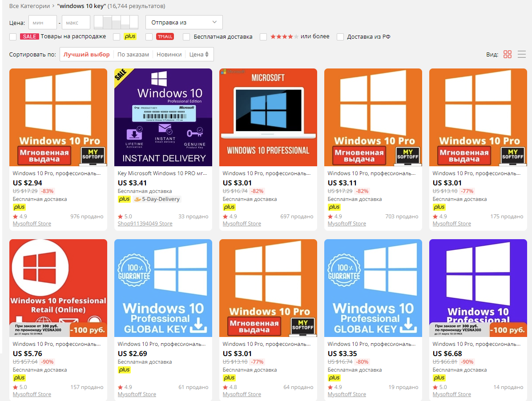
Task: Open the orange product image above US $2.94
Action: pos(58,117)
